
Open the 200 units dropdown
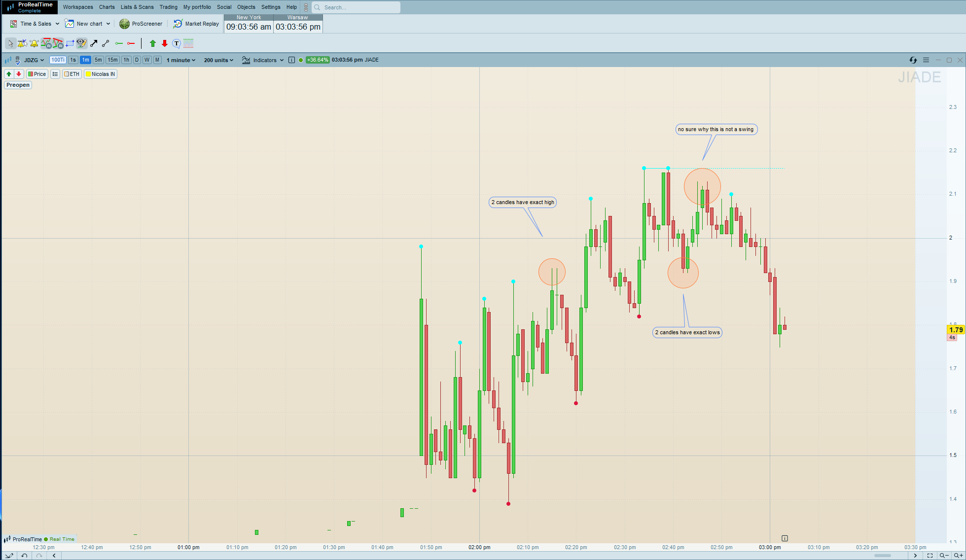(x=218, y=60)
